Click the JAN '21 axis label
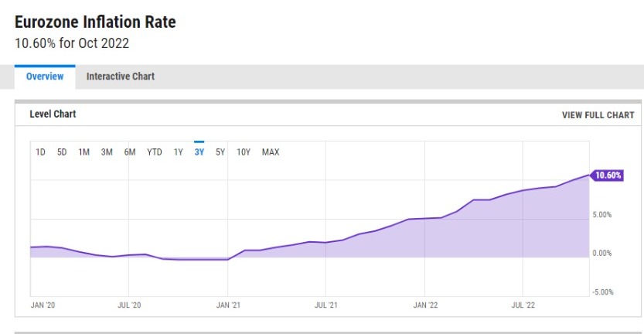 [x=227, y=306]
